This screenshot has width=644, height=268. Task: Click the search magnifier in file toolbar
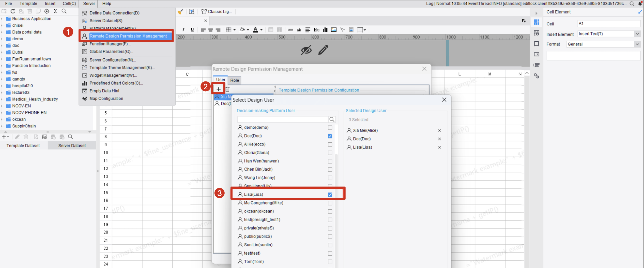pyautogui.click(x=64, y=11)
